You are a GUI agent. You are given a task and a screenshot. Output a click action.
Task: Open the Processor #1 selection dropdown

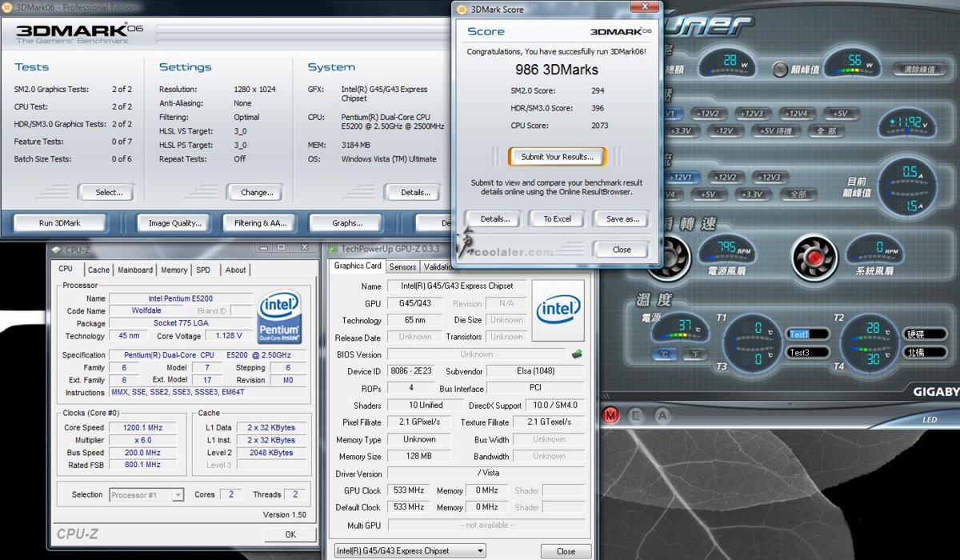tap(146, 495)
